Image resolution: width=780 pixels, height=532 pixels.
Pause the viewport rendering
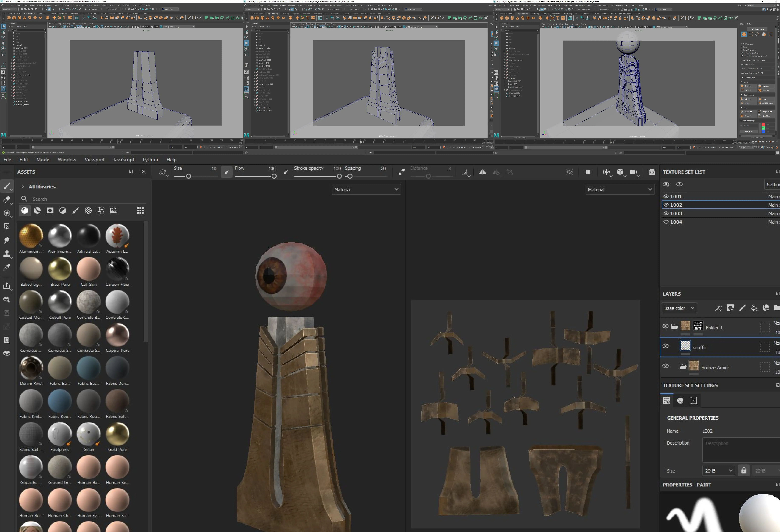[588, 172]
